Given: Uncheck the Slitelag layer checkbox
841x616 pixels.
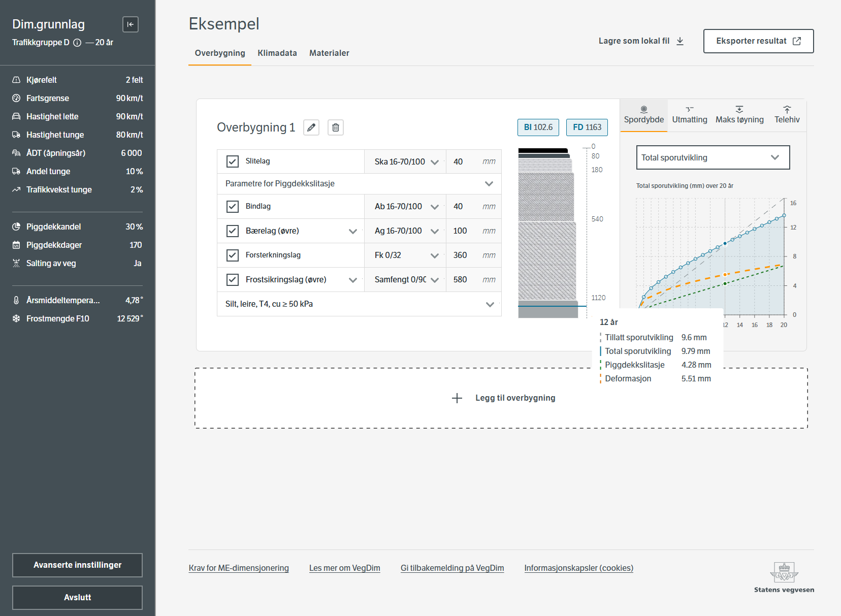Looking at the screenshot, I should pos(233,161).
